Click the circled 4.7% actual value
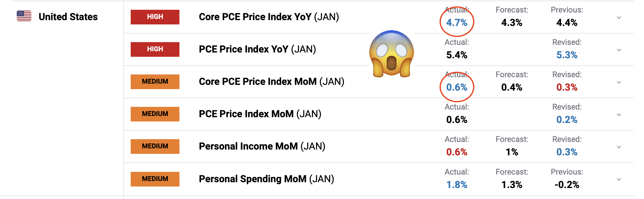Viewport: 644px width, 199px height. tap(457, 23)
